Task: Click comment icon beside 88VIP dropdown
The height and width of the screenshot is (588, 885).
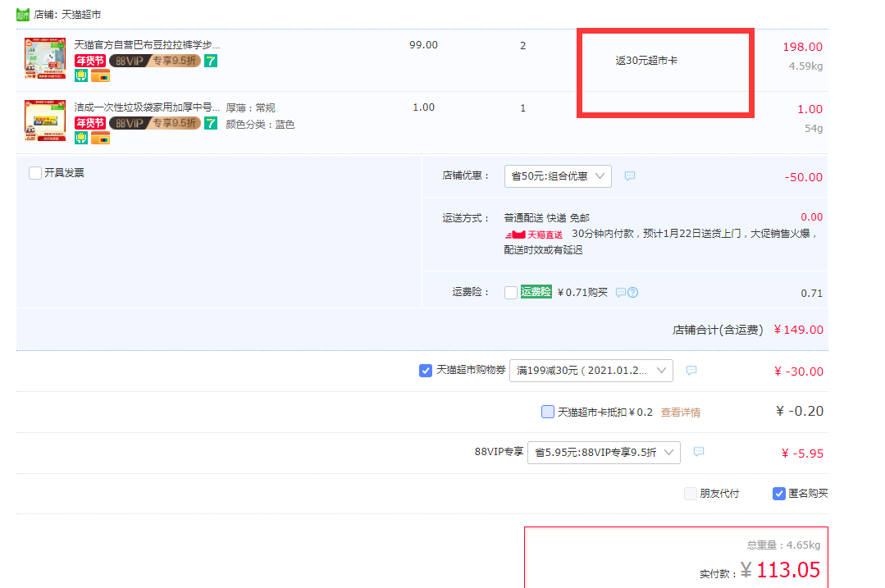Action: [699, 452]
